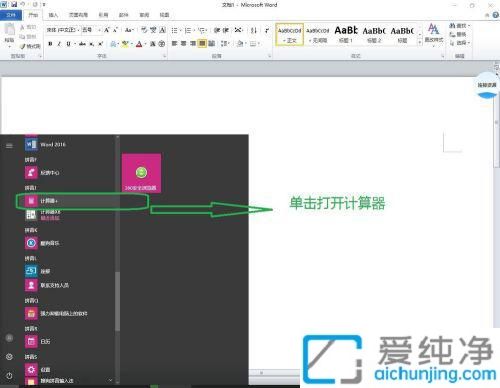Clear all formatting with the eraser icon
Viewport: 500px width, 388px height.
pyautogui.click(x=144, y=30)
